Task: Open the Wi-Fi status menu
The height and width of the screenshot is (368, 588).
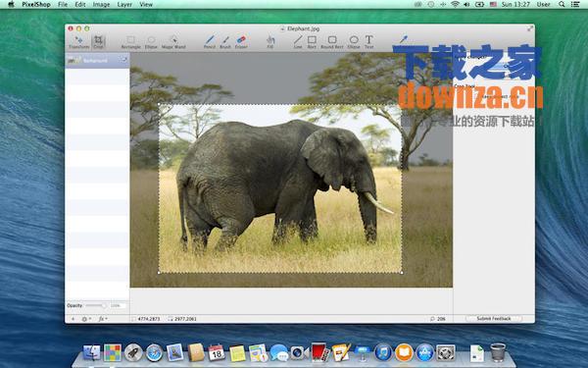Action: tap(456, 5)
